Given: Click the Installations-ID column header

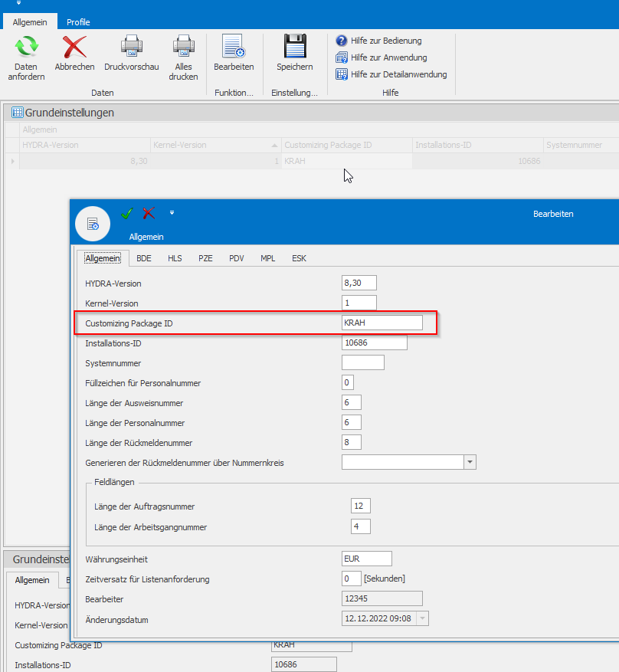Looking at the screenshot, I should coord(477,146).
